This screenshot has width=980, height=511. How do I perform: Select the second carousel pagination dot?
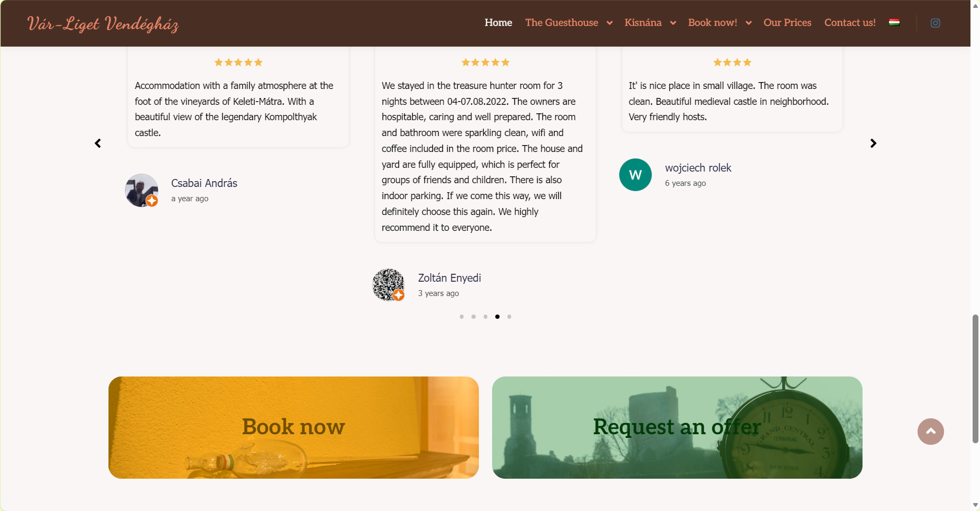tap(474, 317)
